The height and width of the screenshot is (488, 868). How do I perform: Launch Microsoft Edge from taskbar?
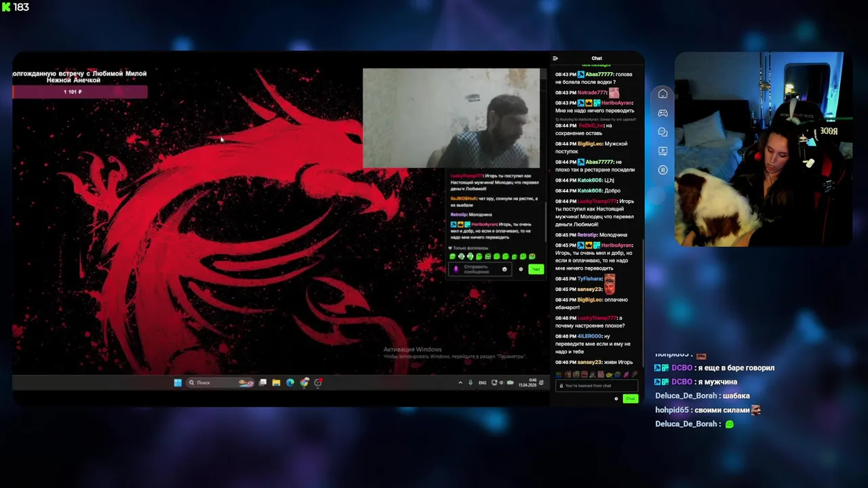(290, 382)
